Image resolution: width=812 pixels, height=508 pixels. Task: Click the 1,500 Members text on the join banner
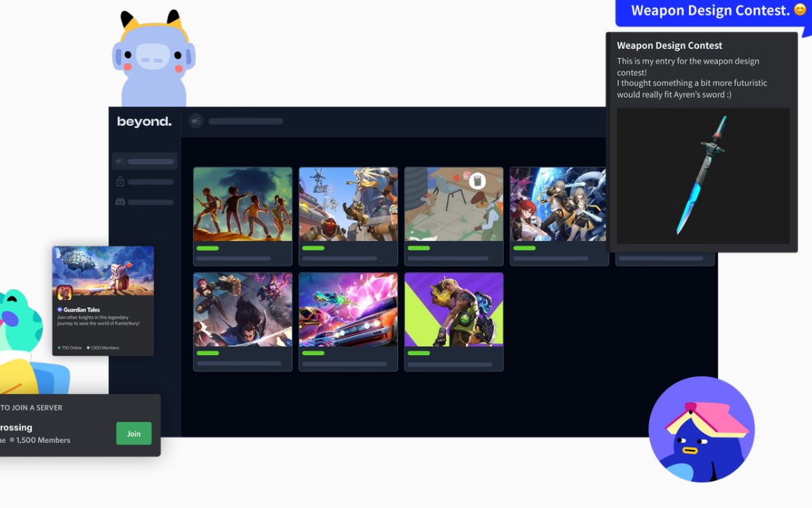(x=43, y=440)
